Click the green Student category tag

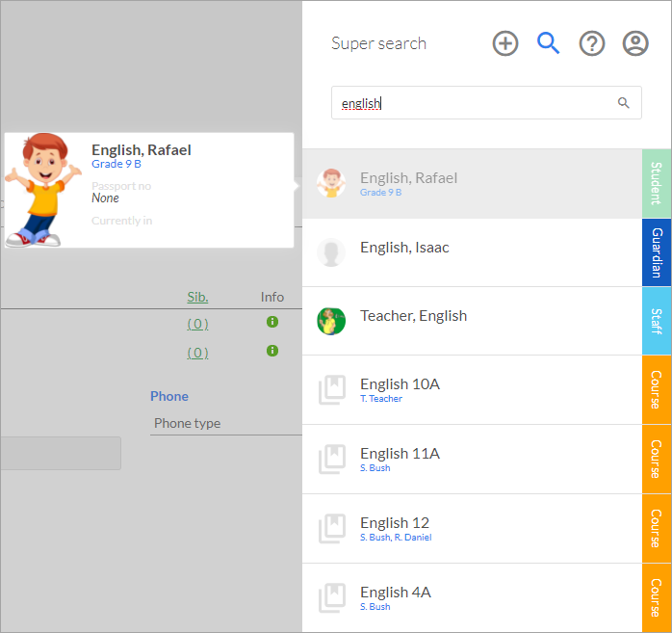point(657,184)
